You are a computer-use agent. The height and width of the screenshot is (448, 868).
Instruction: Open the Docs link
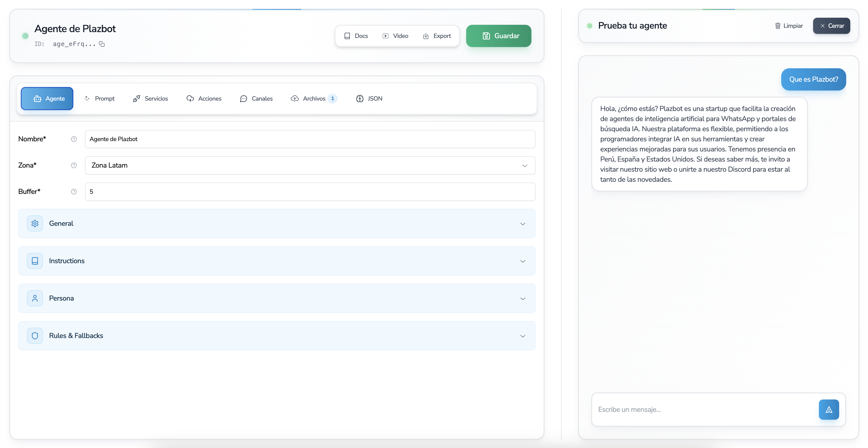356,36
